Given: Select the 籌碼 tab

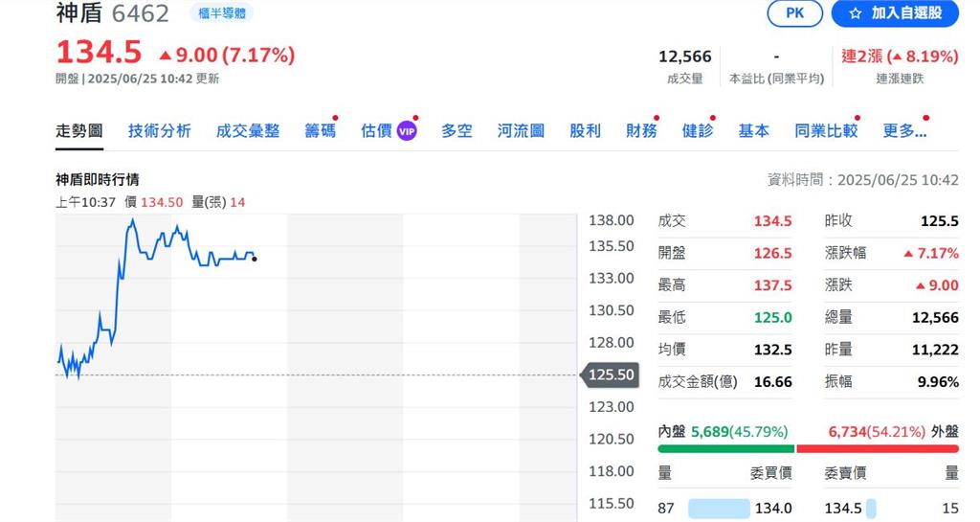Looking at the screenshot, I should pos(321,131).
